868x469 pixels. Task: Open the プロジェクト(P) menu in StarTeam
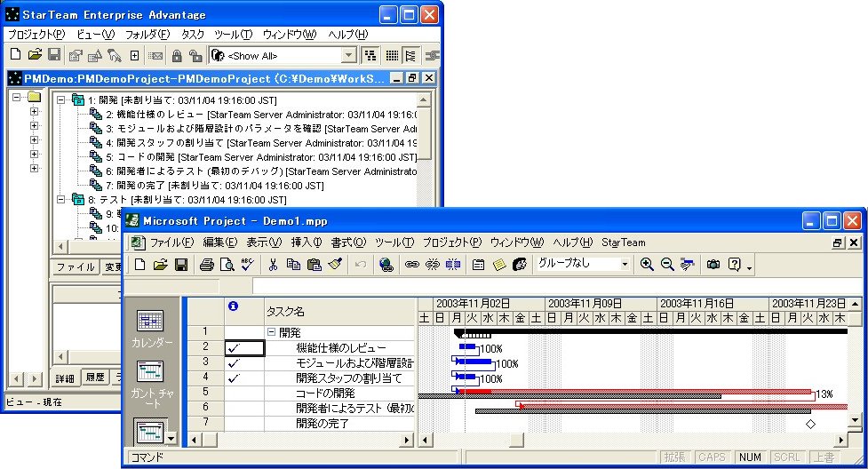tap(36, 35)
